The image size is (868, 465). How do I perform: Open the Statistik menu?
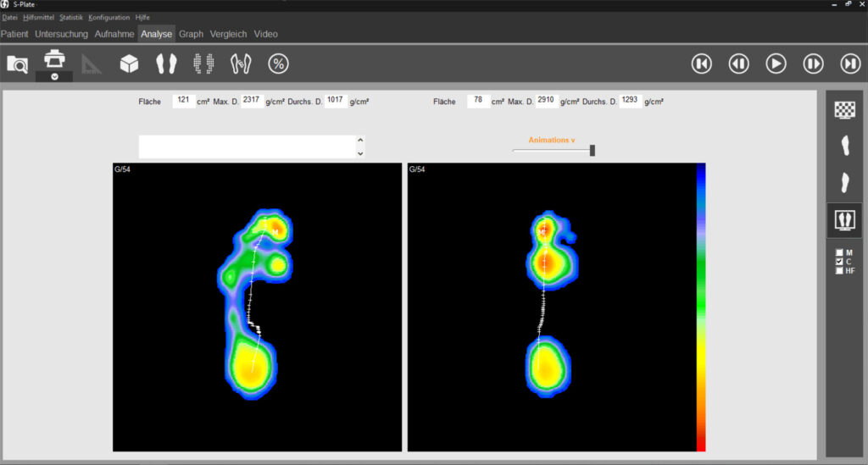(x=71, y=17)
